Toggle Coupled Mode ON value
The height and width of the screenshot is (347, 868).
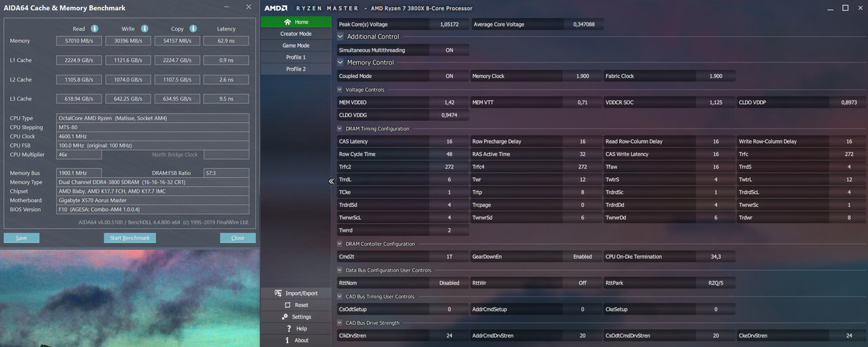pos(449,76)
